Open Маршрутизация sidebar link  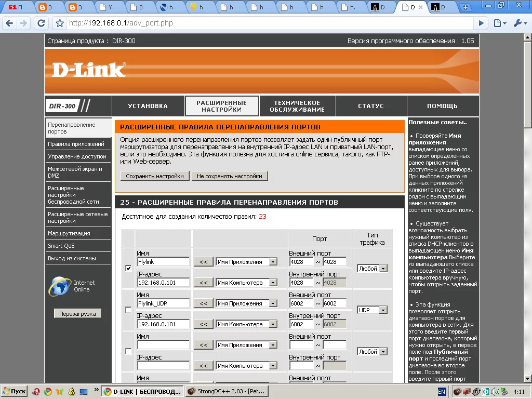69,233
